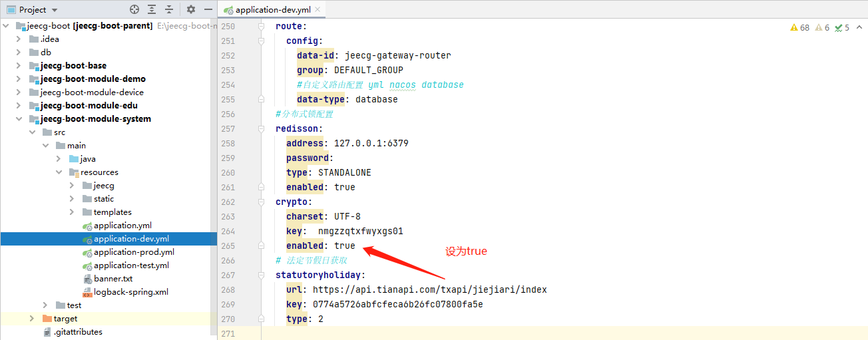Viewport: 868px width, 340px height.
Task: Select application-test.yml in project tree
Action: (131, 265)
